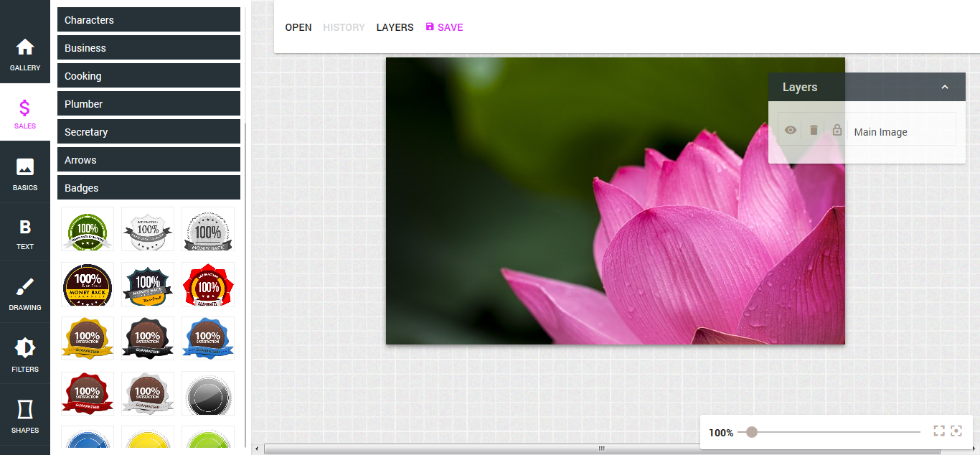This screenshot has width=980, height=455.
Task: Toggle visibility of the Main Image layer
Action: point(791,130)
